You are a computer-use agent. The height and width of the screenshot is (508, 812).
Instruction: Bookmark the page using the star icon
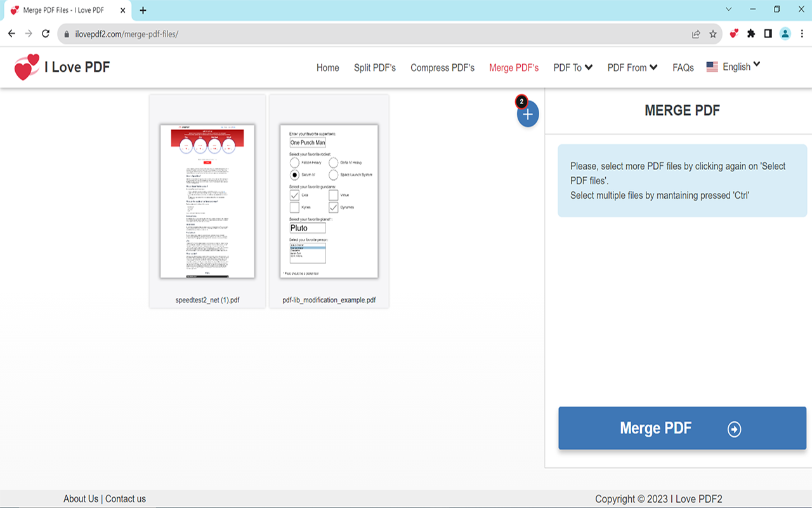tap(714, 34)
